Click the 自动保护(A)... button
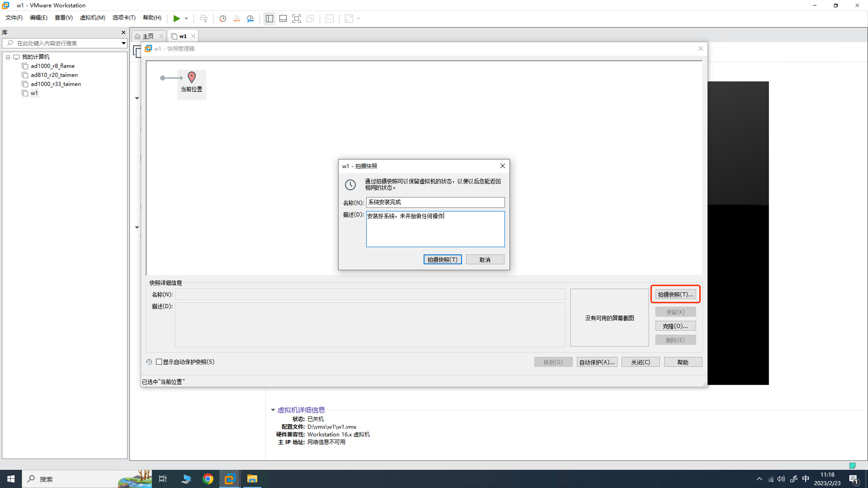This screenshot has width=868, height=488. click(597, 362)
